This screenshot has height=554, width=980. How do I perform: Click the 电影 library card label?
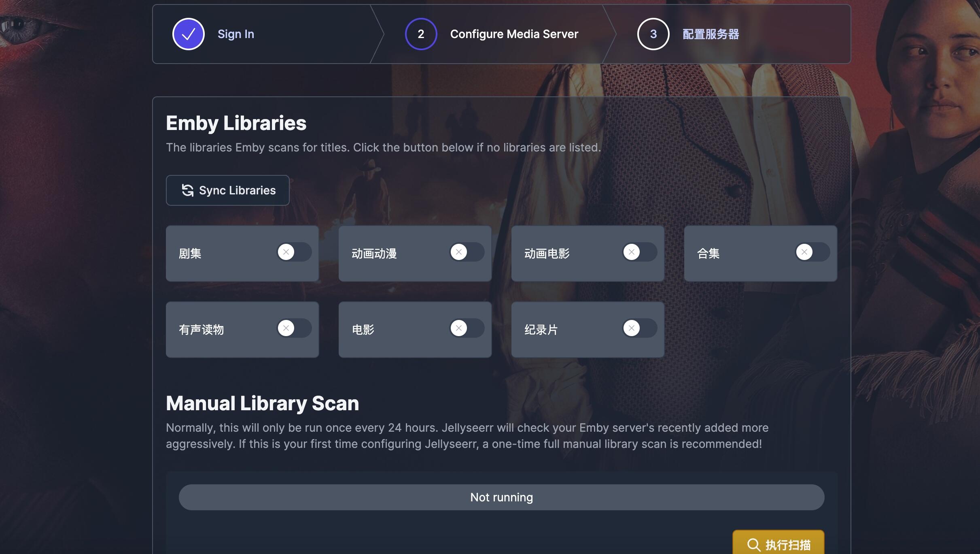point(363,330)
